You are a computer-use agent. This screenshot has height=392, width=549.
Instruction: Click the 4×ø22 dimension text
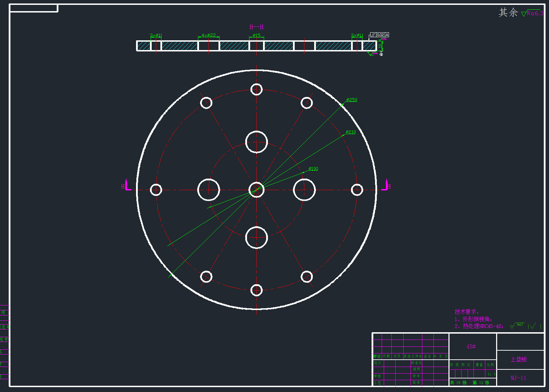(209, 35)
